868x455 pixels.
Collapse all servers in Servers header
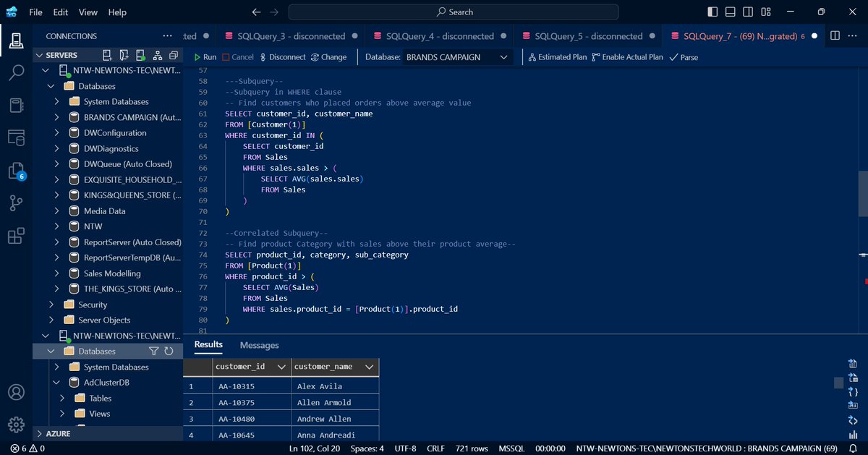[173, 55]
